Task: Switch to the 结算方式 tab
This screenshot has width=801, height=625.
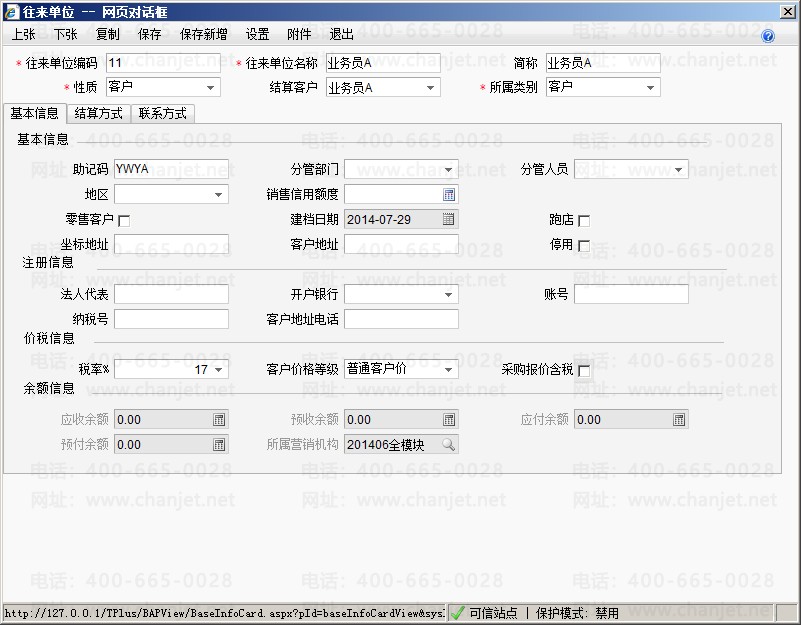Action: (x=99, y=113)
